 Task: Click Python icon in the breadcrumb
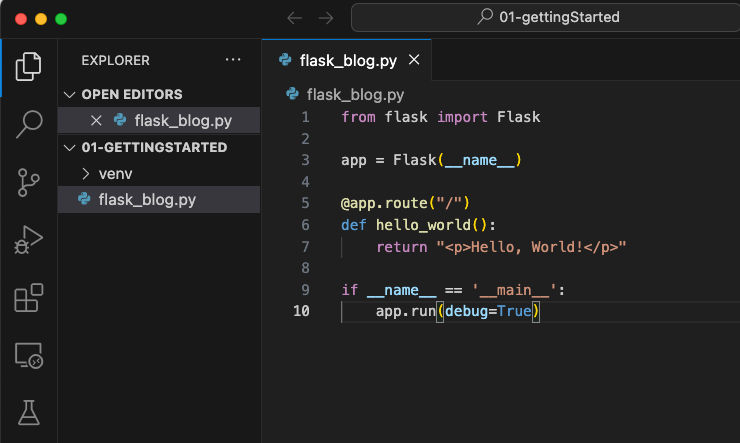tap(292, 94)
